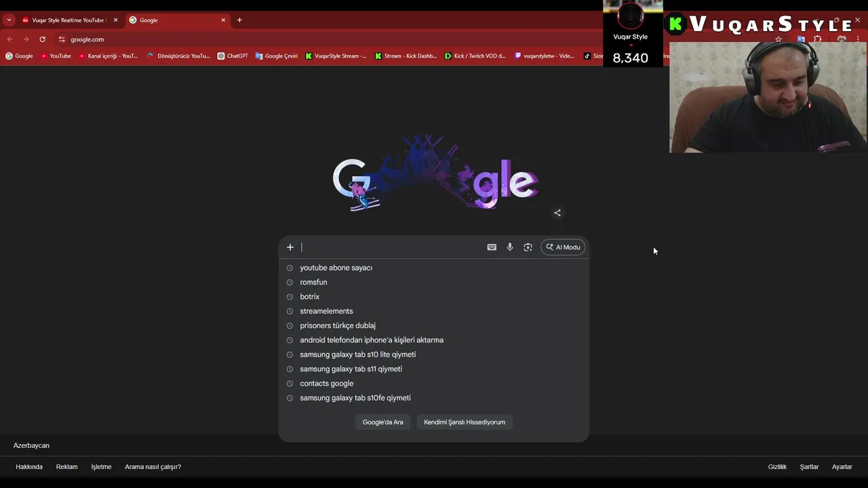Open site information icon beside google.com
The width and height of the screenshot is (868, 488).
click(x=62, y=39)
